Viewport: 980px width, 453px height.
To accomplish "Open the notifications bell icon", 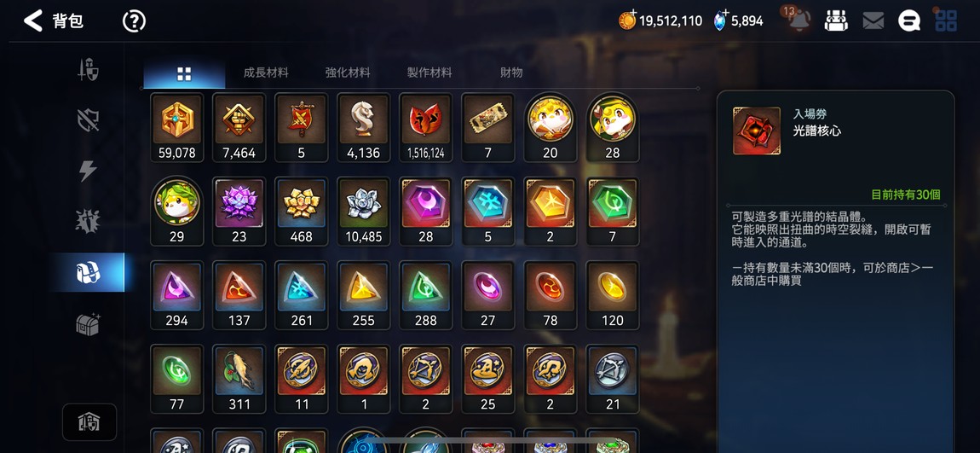I will point(798,20).
